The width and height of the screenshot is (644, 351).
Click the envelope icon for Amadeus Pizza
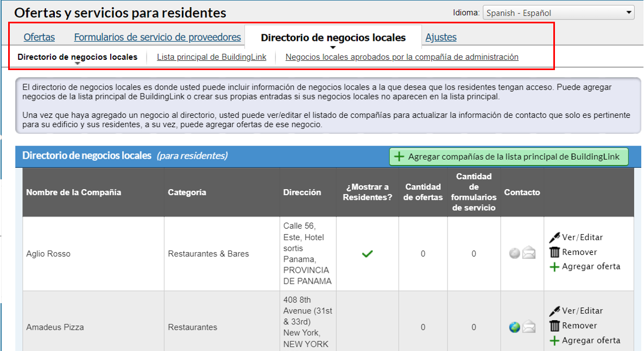coord(529,327)
